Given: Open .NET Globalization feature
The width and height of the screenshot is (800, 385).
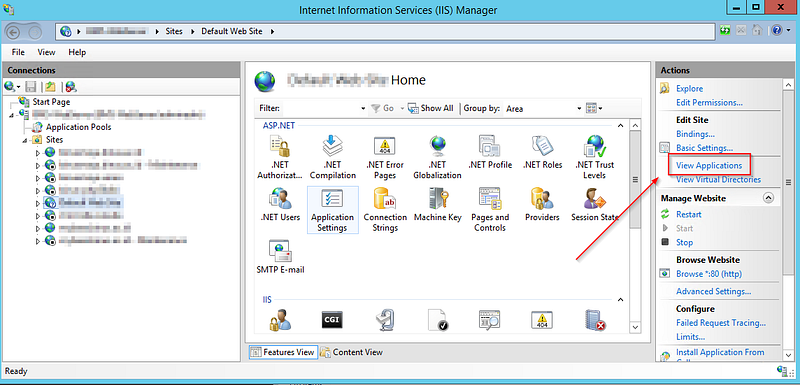Looking at the screenshot, I should point(437,157).
